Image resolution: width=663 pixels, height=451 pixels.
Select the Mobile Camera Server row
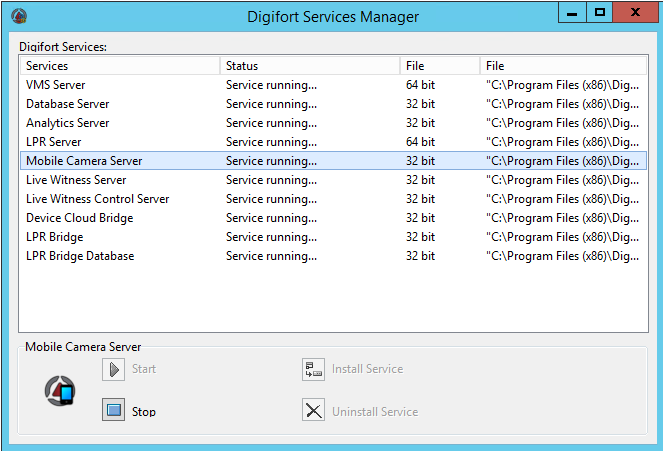tap(333, 161)
